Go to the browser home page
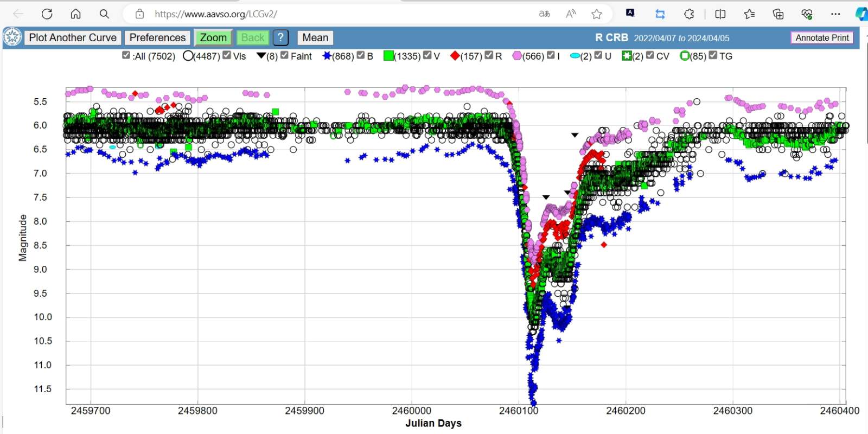Viewport: 868px width, 434px height. pos(76,14)
